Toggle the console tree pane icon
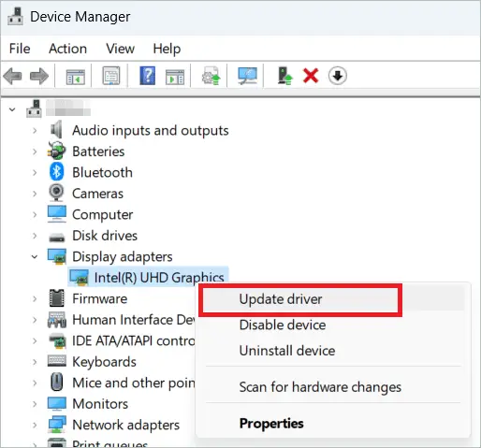The width and height of the screenshot is (481, 448). click(x=76, y=76)
